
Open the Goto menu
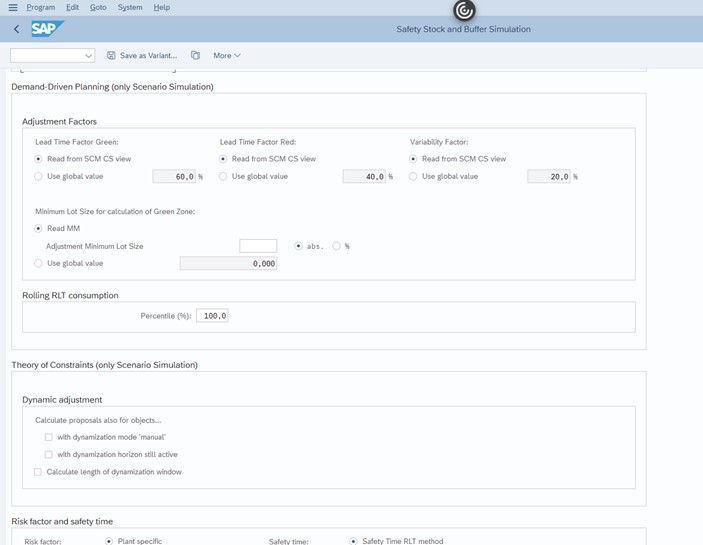(x=98, y=7)
